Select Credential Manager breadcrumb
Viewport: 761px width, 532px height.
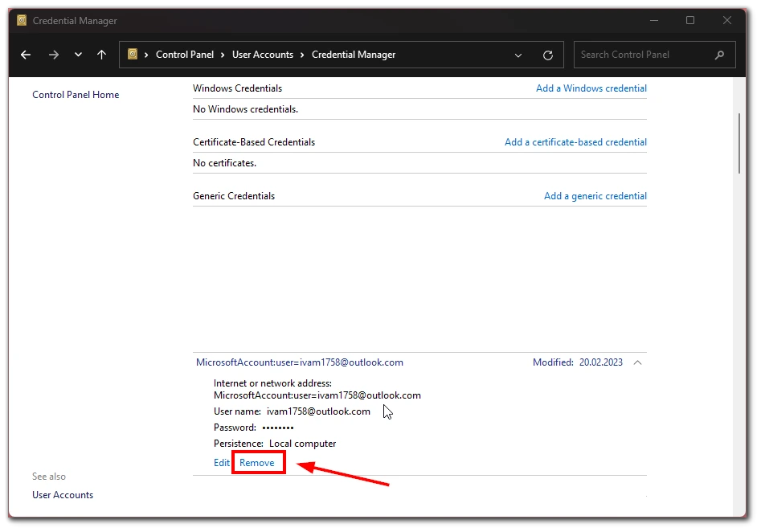354,55
